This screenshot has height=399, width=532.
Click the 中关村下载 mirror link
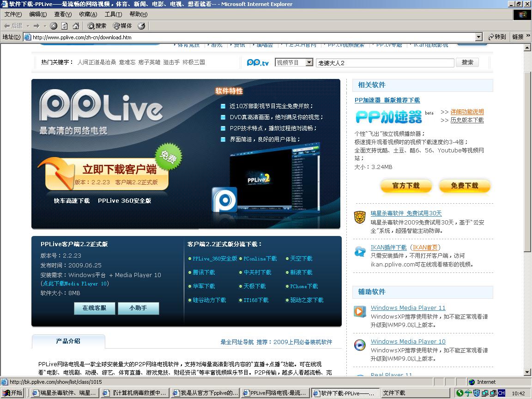(x=257, y=272)
